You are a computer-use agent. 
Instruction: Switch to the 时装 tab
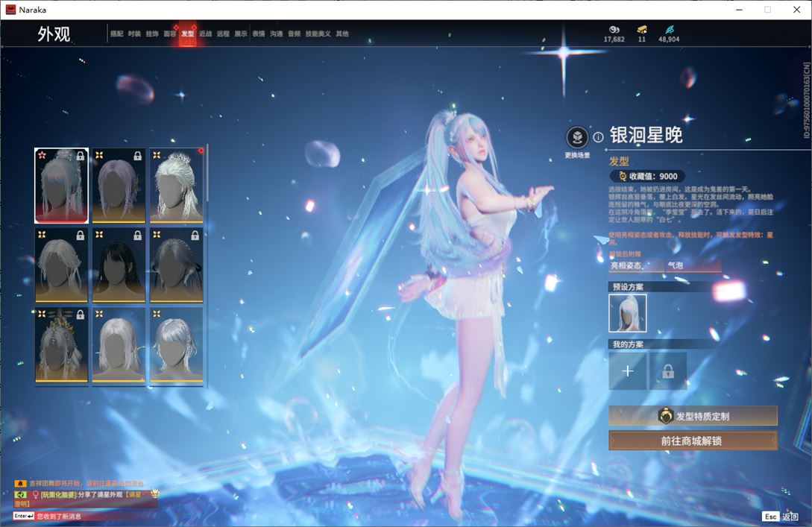pos(135,34)
